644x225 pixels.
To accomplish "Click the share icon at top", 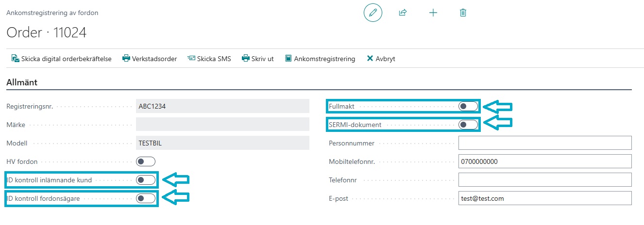I will [403, 13].
